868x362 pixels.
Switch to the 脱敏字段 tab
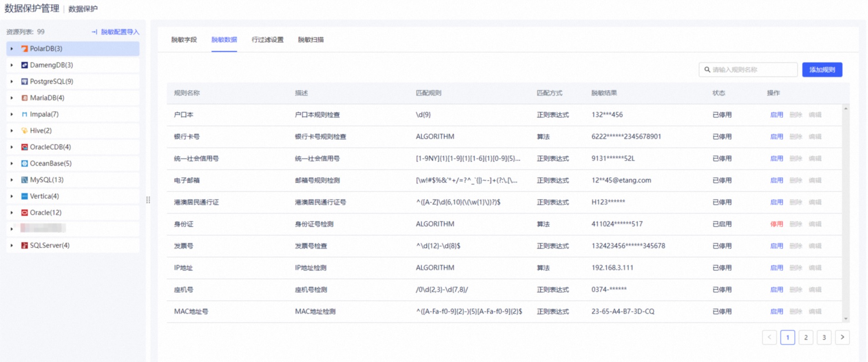(184, 40)
